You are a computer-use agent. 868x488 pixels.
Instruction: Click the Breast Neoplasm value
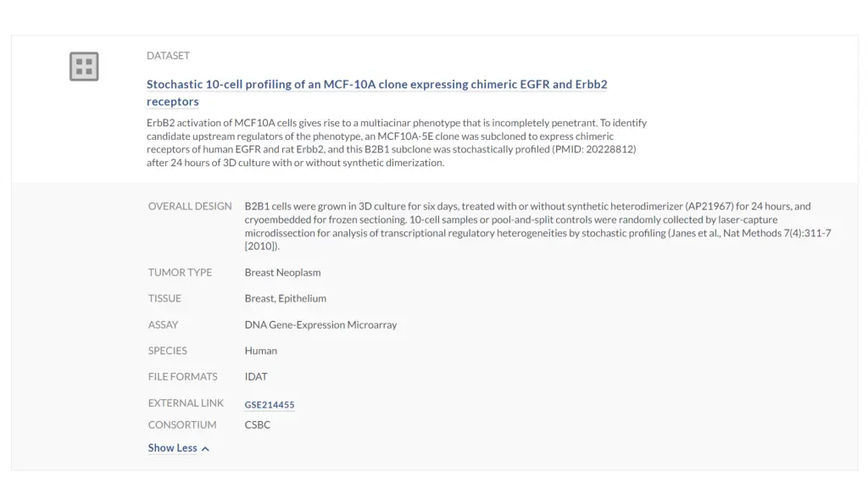coord(283,272)
